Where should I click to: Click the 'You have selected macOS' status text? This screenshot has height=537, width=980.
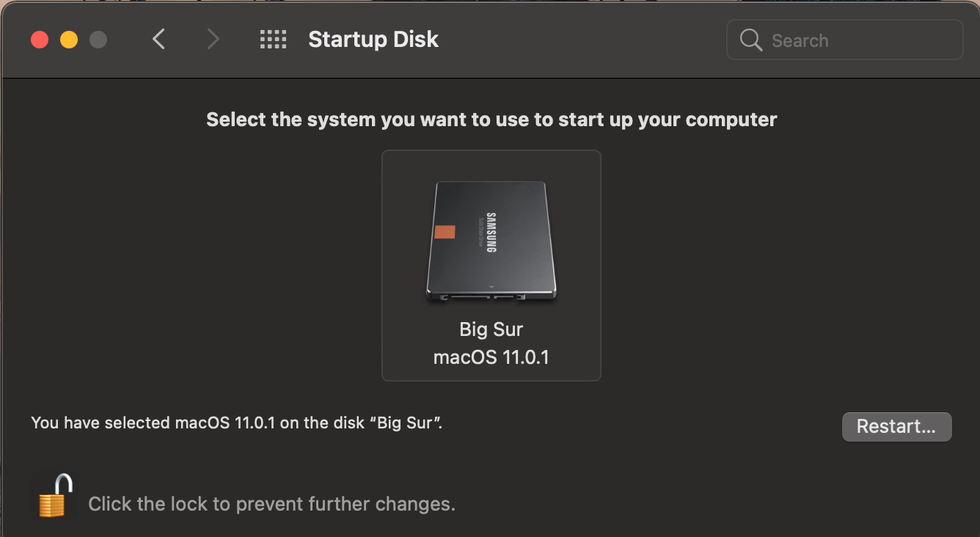[x=236, y=423]
